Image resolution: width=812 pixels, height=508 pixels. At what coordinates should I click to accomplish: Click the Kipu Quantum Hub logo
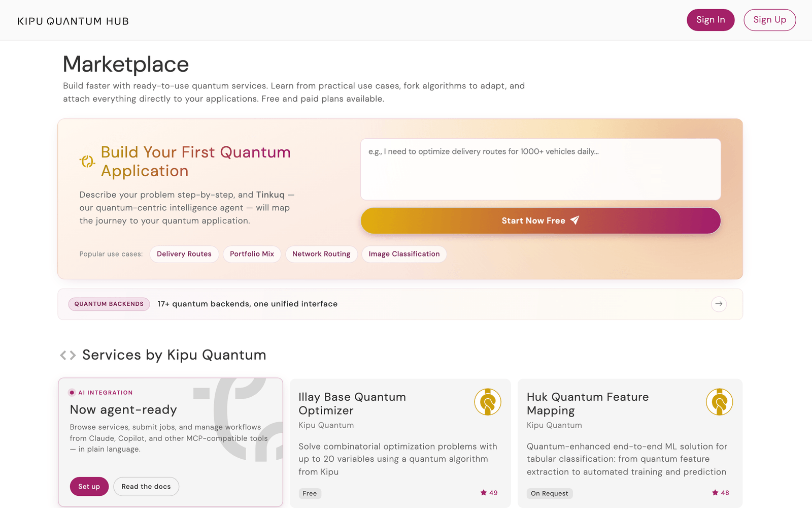pos(73,21)
